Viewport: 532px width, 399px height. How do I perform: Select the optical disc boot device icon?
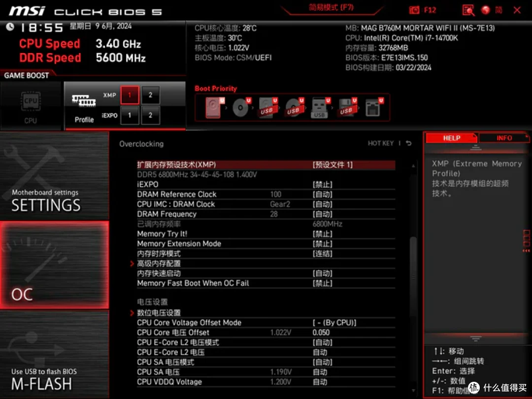pos(241,107)
